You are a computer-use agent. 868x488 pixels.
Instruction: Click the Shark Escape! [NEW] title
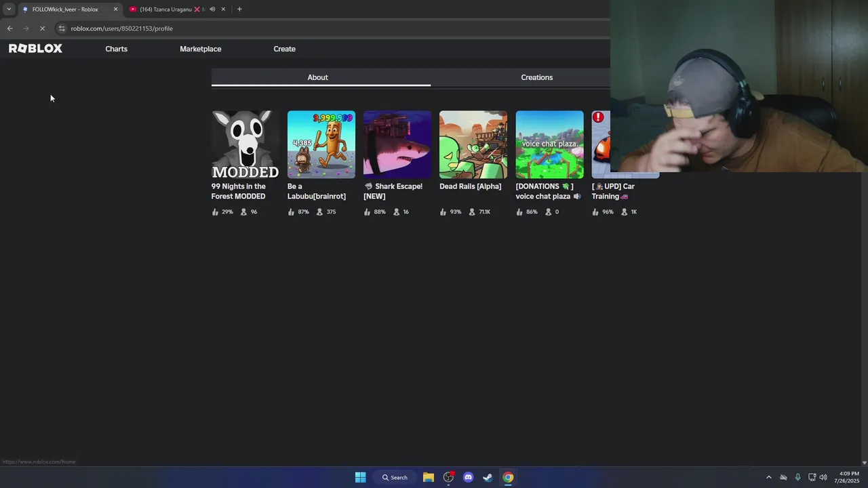(x=393, y=191)
